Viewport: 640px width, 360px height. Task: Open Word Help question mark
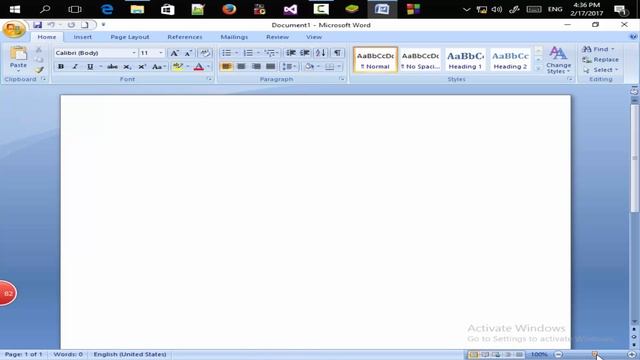633,37
